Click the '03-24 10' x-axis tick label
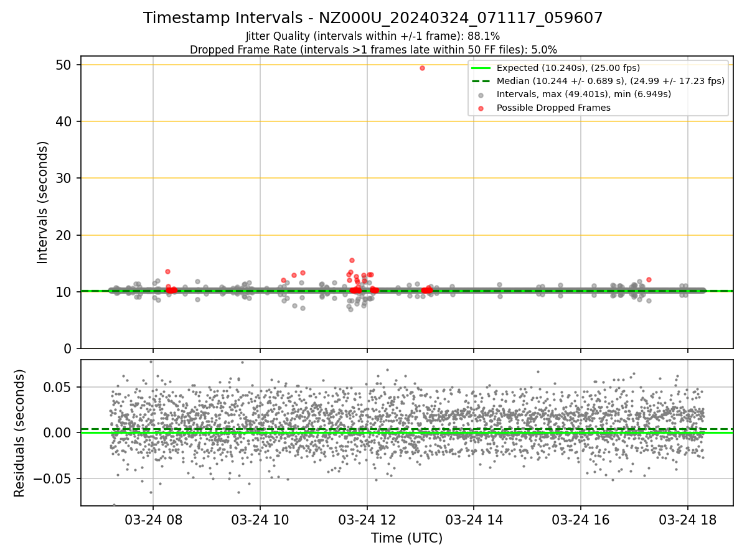 [x=260, y=520]
